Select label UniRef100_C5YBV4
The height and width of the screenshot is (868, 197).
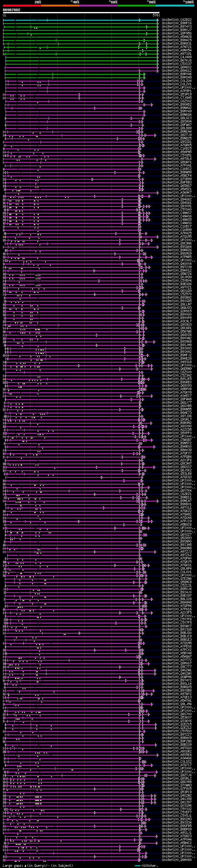pos(177,281)
